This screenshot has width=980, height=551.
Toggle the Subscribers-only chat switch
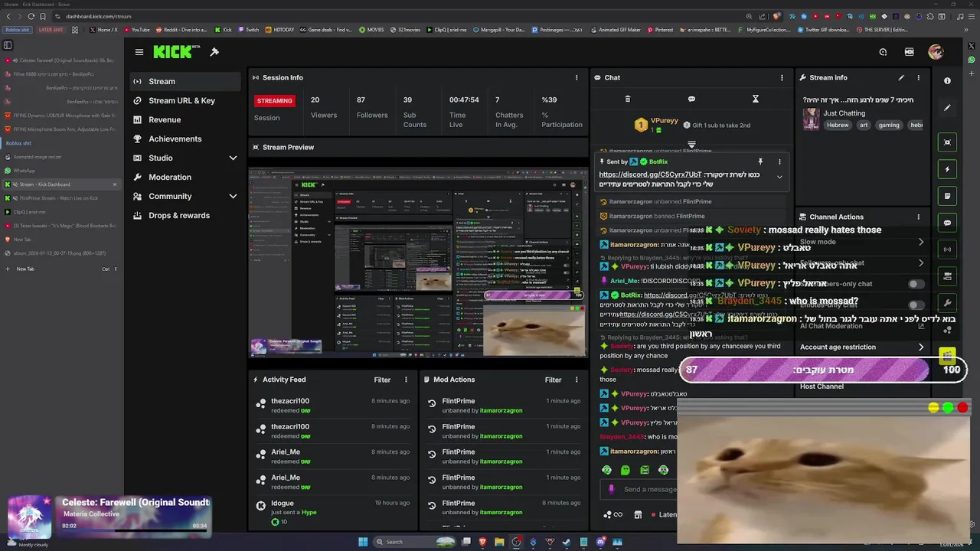pyautogui.click(x=915, y=284)
